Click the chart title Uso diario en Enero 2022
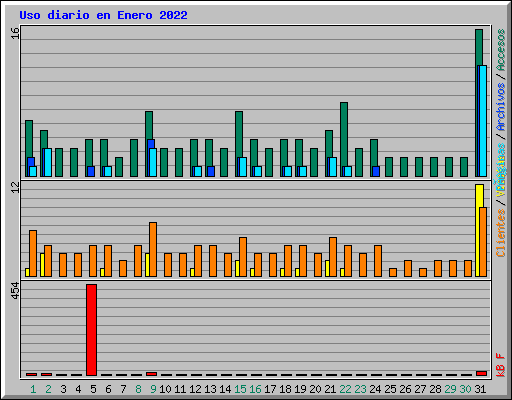Image resolution: width=512 pixels, height=400 pixels. pos(103,15)
